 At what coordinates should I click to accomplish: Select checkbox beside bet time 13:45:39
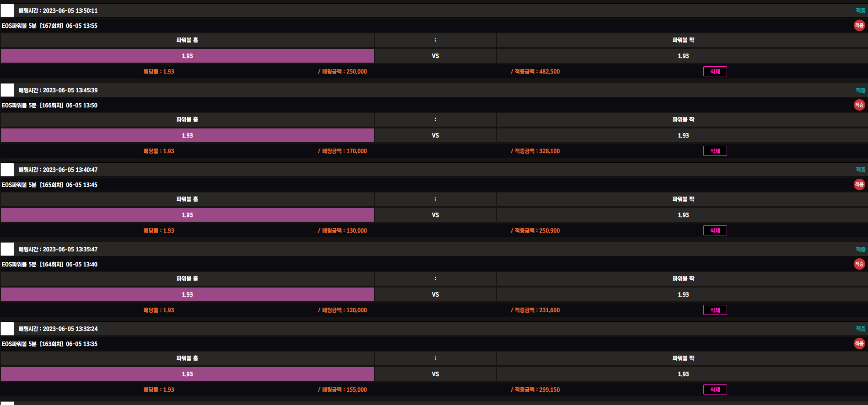pyautogui.click(x=7, y=90)
